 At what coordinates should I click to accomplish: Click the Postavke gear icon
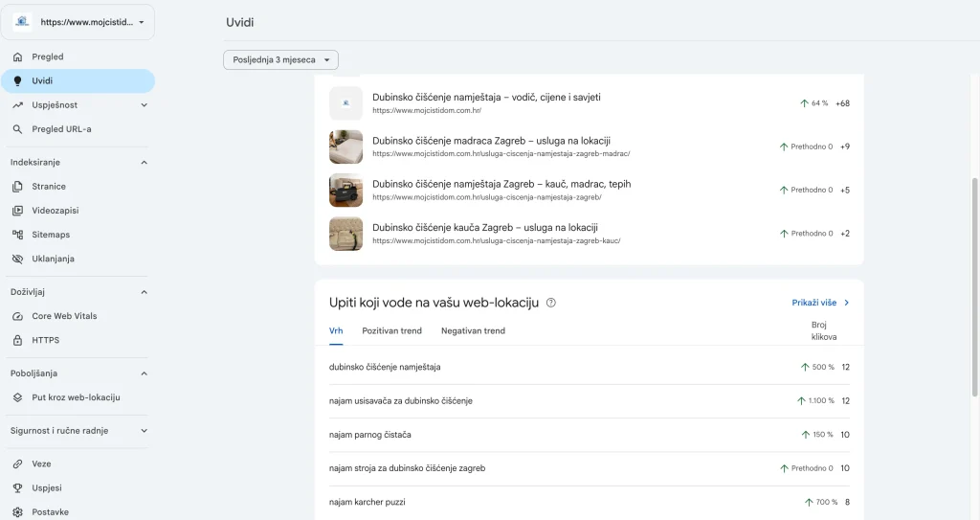coord(17,512)
